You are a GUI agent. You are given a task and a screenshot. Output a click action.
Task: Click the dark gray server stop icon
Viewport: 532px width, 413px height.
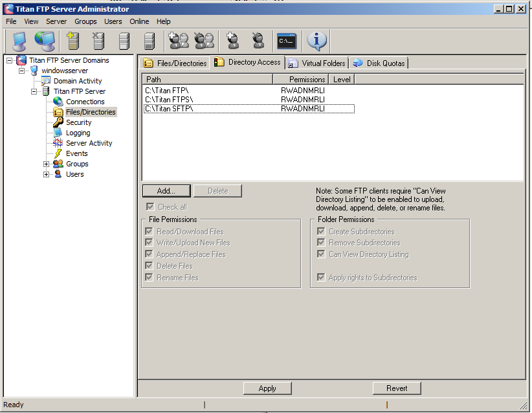click(150, 41)
